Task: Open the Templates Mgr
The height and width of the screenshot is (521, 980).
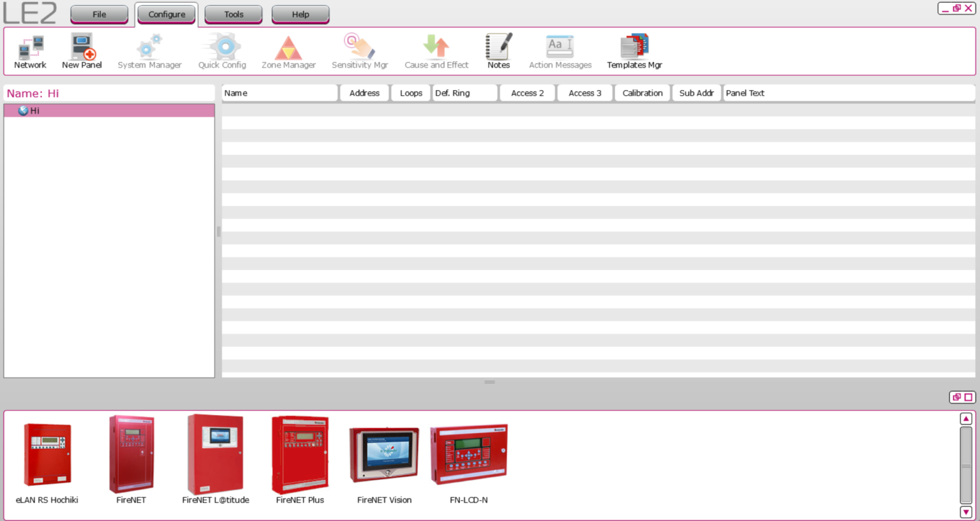Action: click(634, 50)
